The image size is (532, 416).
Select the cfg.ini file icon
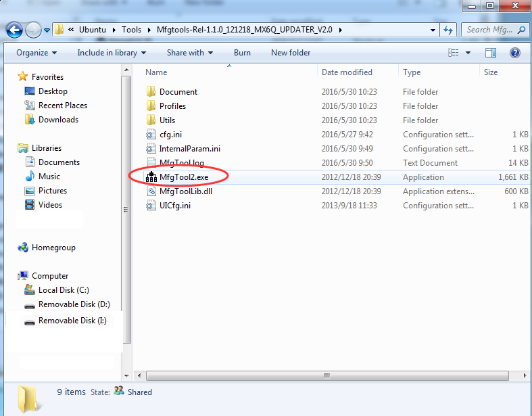[151, 135]
